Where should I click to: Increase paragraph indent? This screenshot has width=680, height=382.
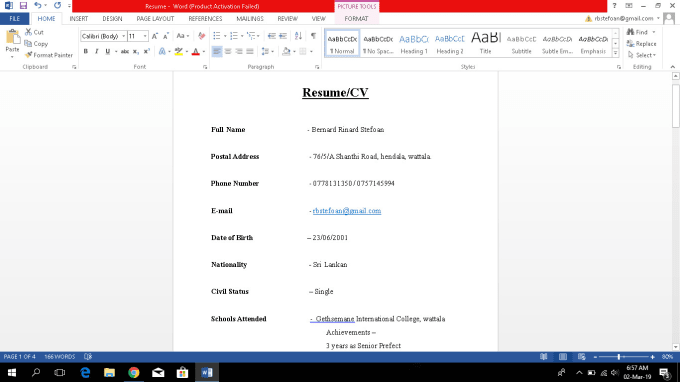tap(283, 36)
